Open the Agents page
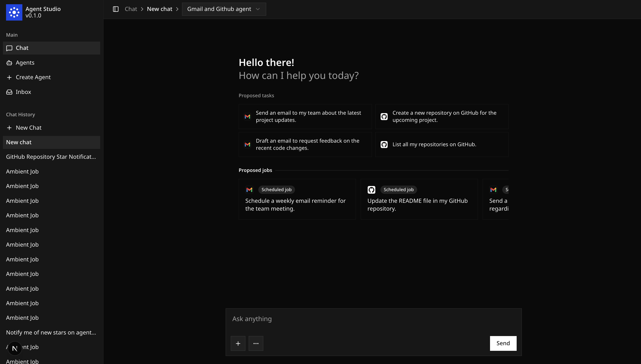The image size is (641, 364). pyautogui.click(x=25, y=63)
